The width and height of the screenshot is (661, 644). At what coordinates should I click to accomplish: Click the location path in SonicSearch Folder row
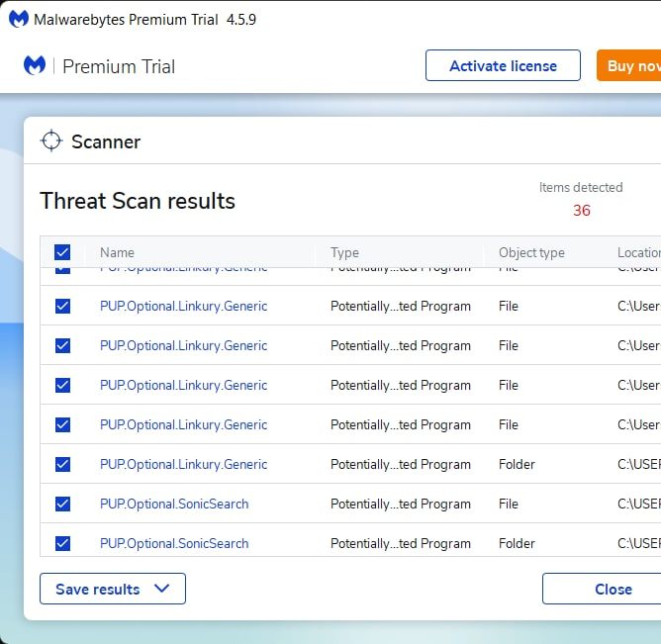pos(639,543)
